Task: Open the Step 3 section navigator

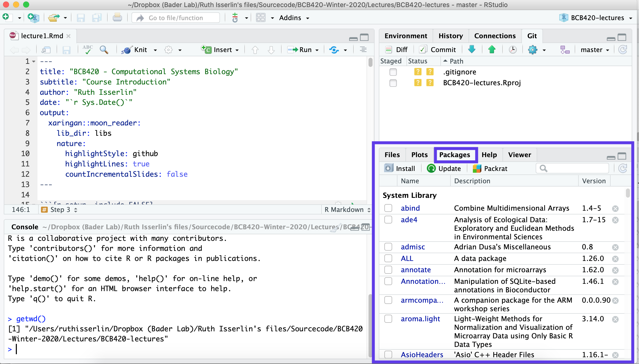Action: point(59,210)
